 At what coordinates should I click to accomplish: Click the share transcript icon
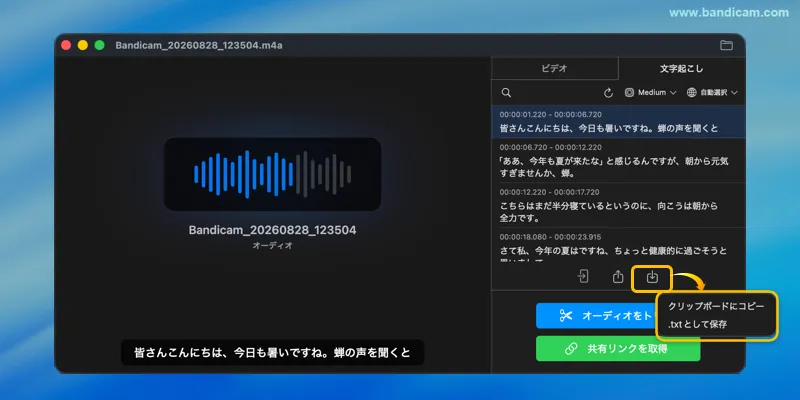(x=618, y=277)
